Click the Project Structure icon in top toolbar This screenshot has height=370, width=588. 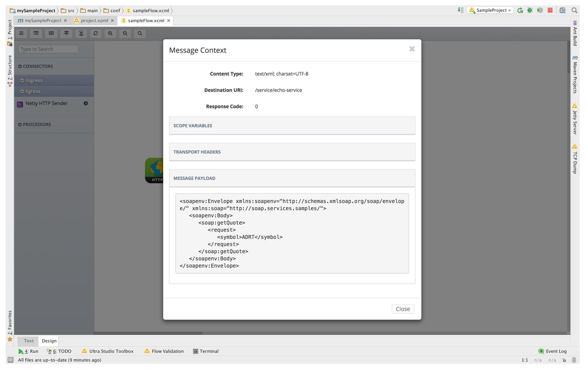[562, 10]
